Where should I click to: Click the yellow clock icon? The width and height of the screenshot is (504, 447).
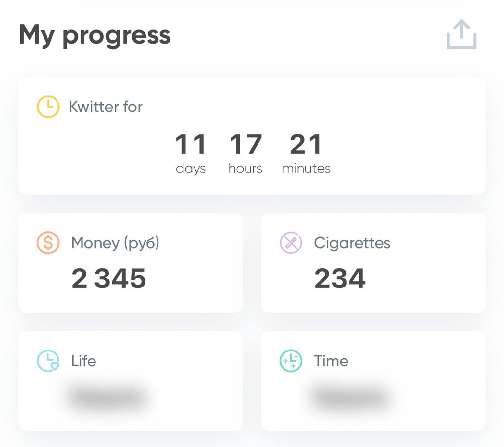tap(48, 107)
